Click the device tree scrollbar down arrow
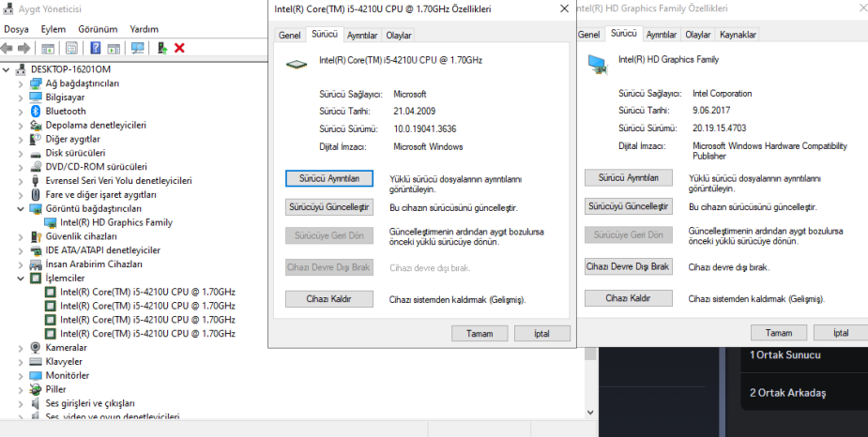 (590, 412)
